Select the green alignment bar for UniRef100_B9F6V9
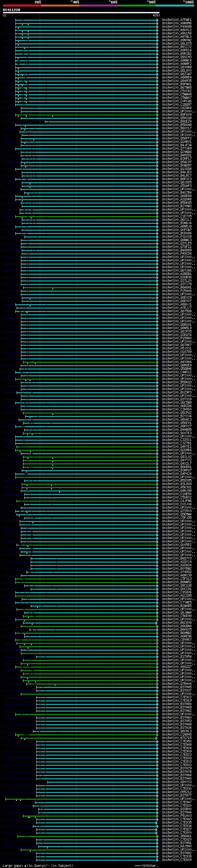The image size is (197, 868). tap(86, 115)
